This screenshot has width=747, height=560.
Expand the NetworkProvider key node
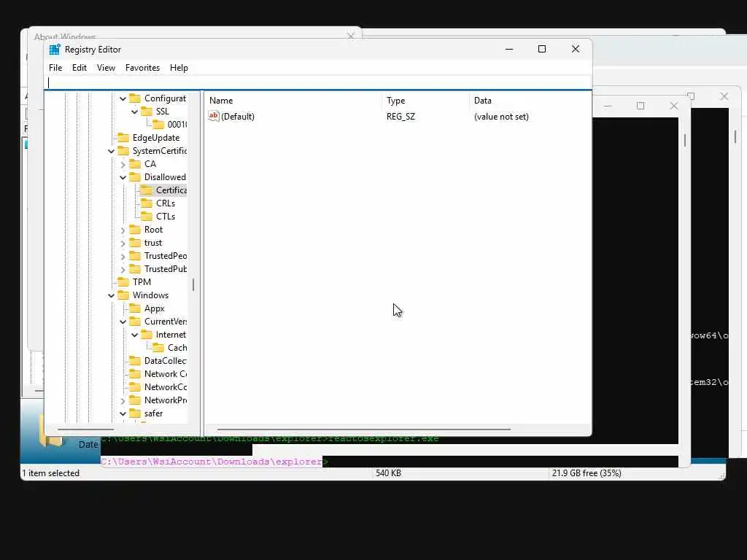[123, 401]
